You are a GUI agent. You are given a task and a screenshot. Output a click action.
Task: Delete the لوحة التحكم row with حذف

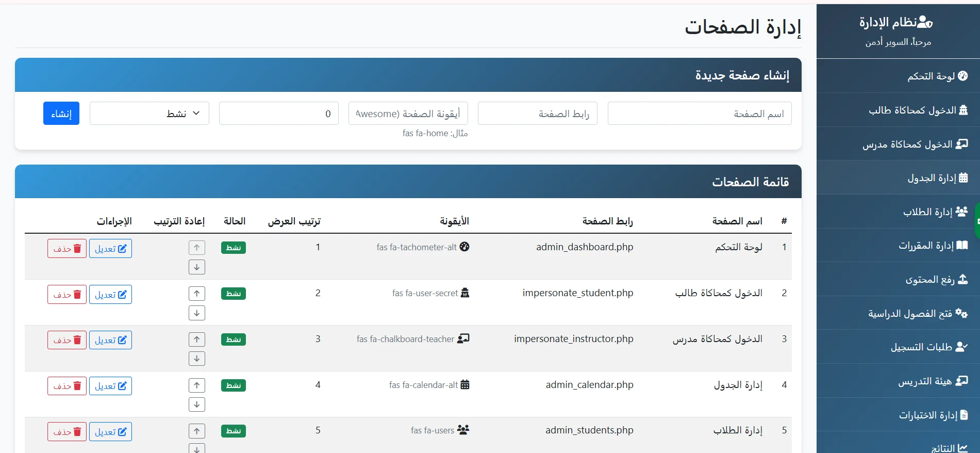coord(67,249)
